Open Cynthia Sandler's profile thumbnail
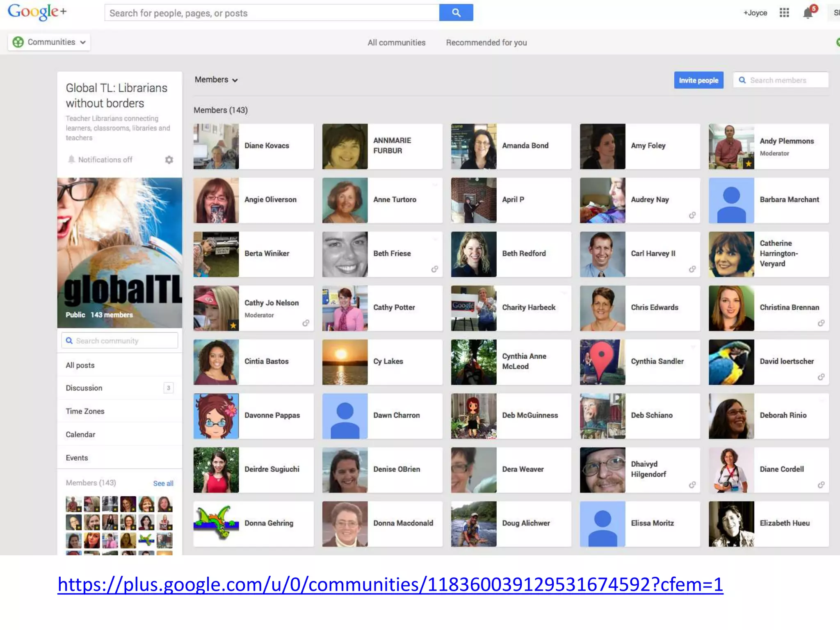Screen dimensions: 840x630 tap(602, 362)
